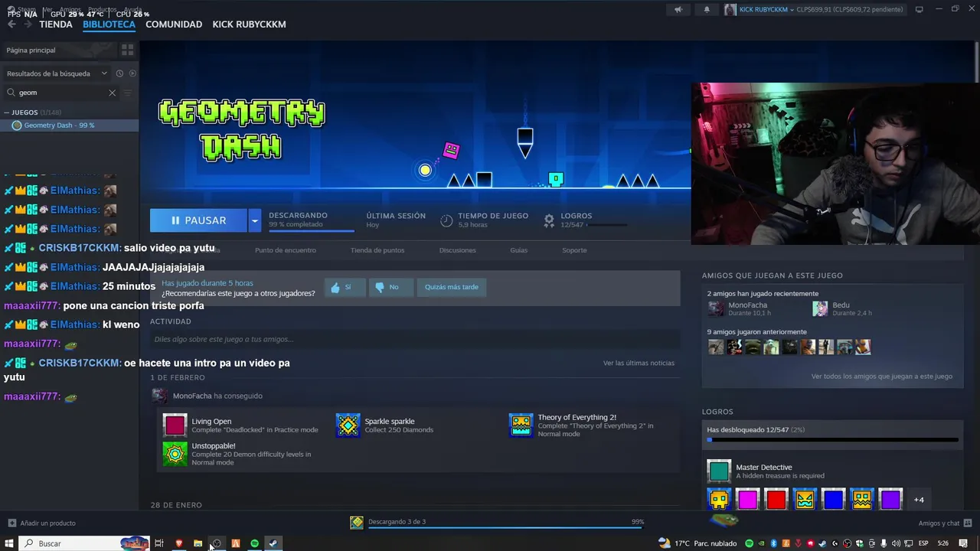Open 'Punto de encuentro' game tab
The image size is (980, 551).
(286, 250)
